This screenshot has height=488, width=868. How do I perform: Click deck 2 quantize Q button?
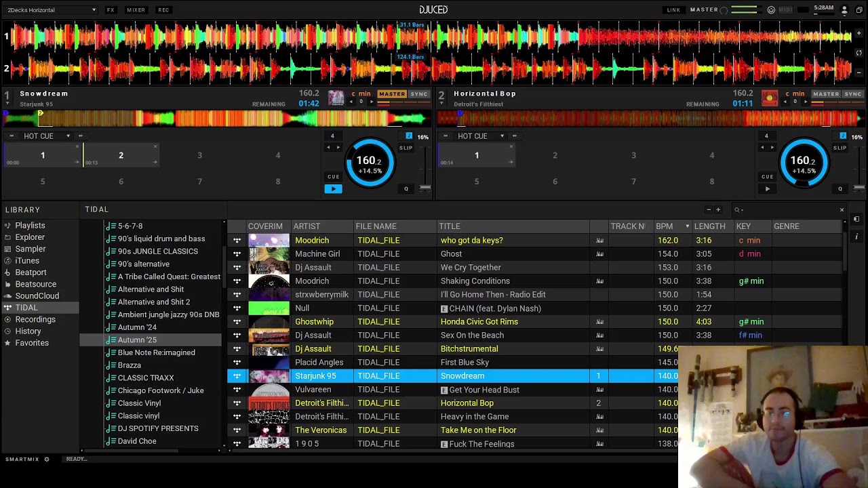click(x=840, y=188)
